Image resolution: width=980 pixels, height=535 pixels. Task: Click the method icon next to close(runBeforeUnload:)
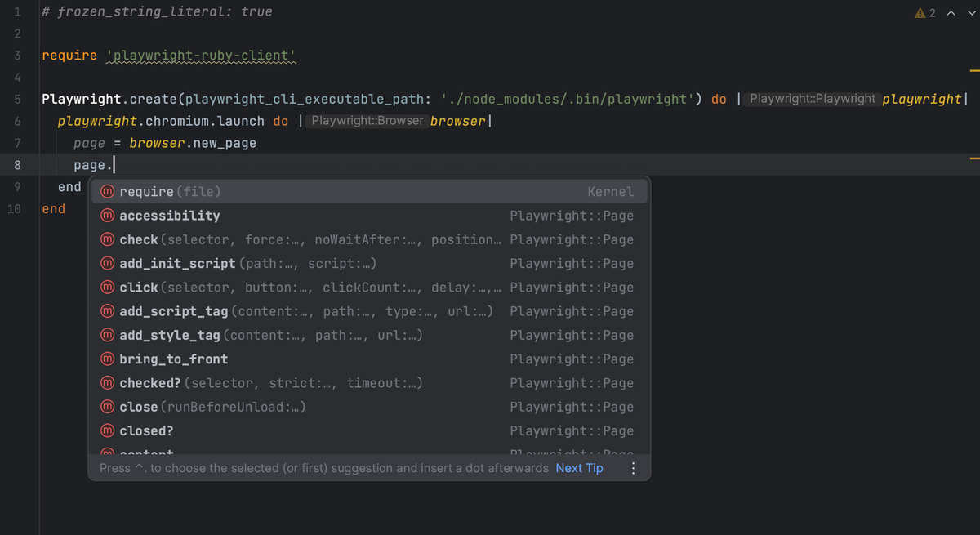(x=107, y=407)
